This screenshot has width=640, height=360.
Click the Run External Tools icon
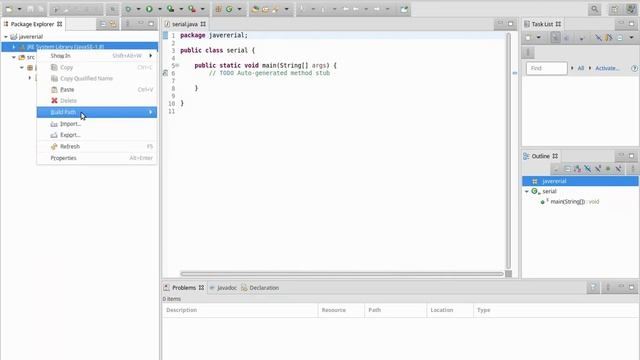click(192, 9)
